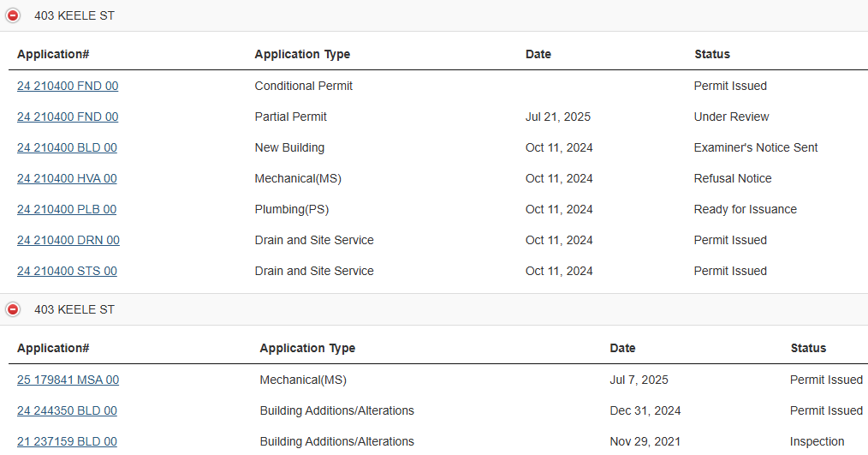Click Status column header in the second table
Viewport: 868px width, 455px height.
tap(808, 348)
